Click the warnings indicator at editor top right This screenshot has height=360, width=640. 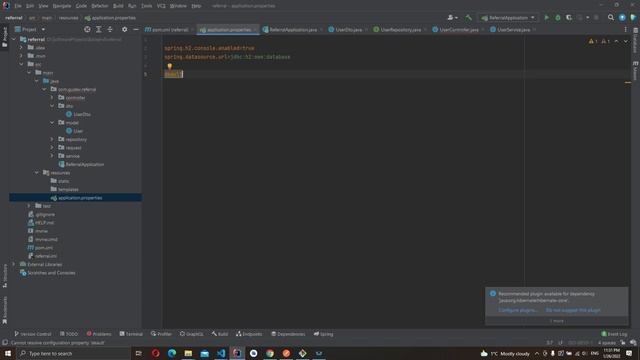[x=599, y=41]
